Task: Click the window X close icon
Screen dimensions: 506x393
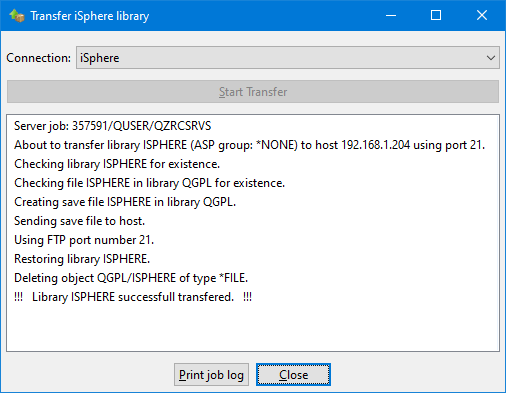Action: [x=482, y=15]
